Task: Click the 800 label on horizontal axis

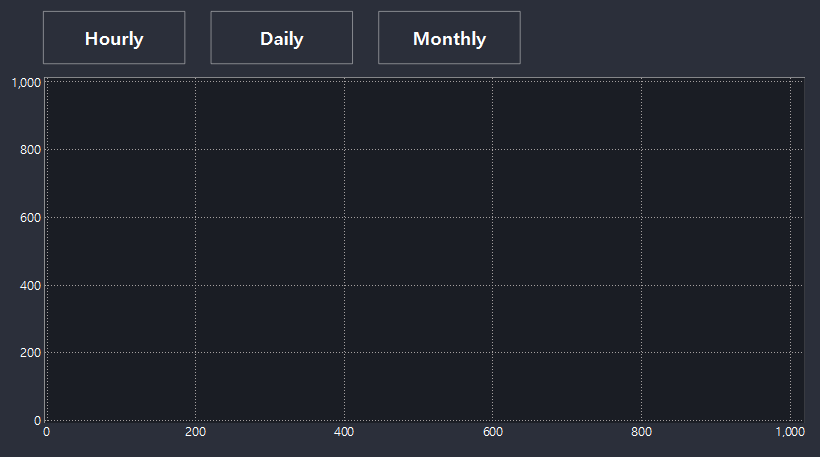Action: [x=641, y=432]
